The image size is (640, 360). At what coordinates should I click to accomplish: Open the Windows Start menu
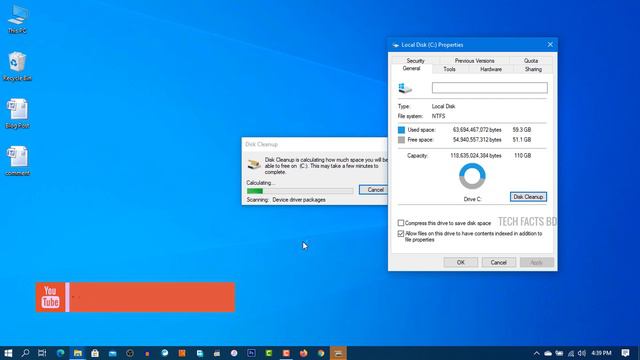(8, 353)
